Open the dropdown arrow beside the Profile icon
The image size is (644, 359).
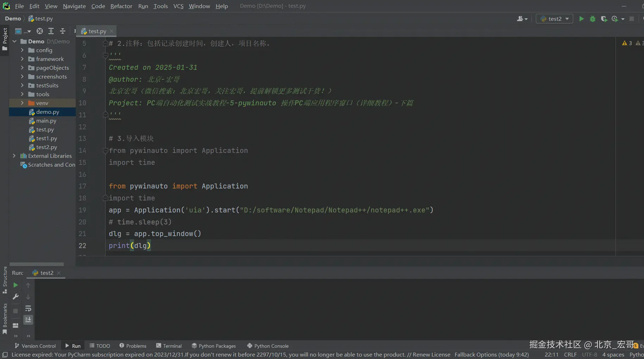pos(623,19)
